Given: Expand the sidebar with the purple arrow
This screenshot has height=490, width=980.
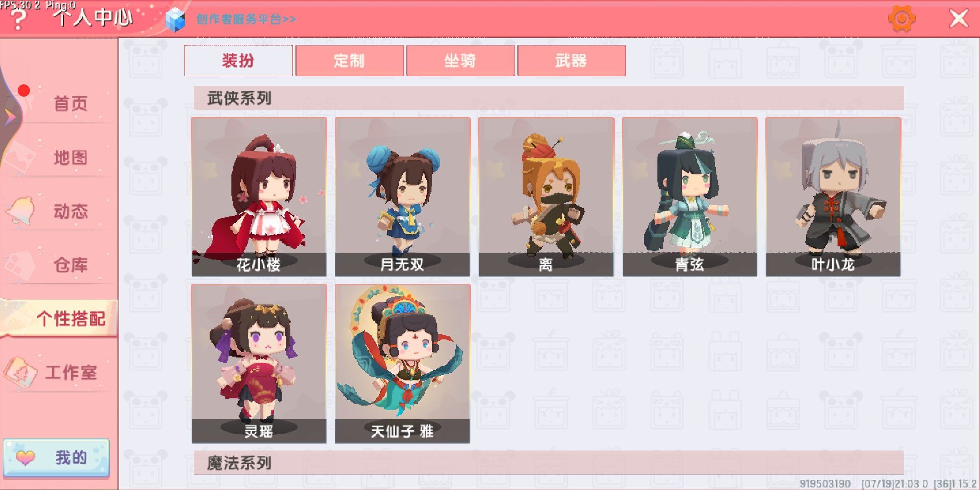Looking at the screenshot, I should tap(10, 117).
